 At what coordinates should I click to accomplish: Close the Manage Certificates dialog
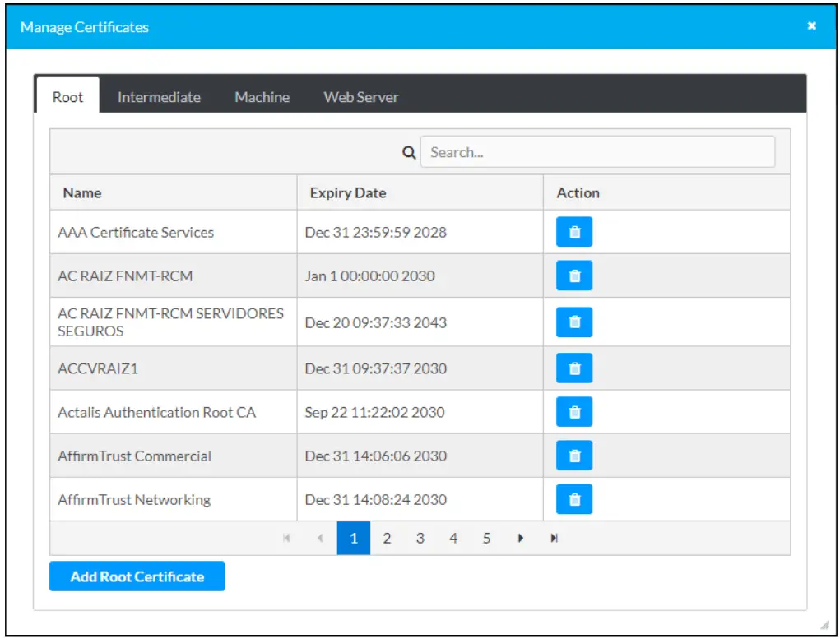pyautogui.click(x=811, y=26)
